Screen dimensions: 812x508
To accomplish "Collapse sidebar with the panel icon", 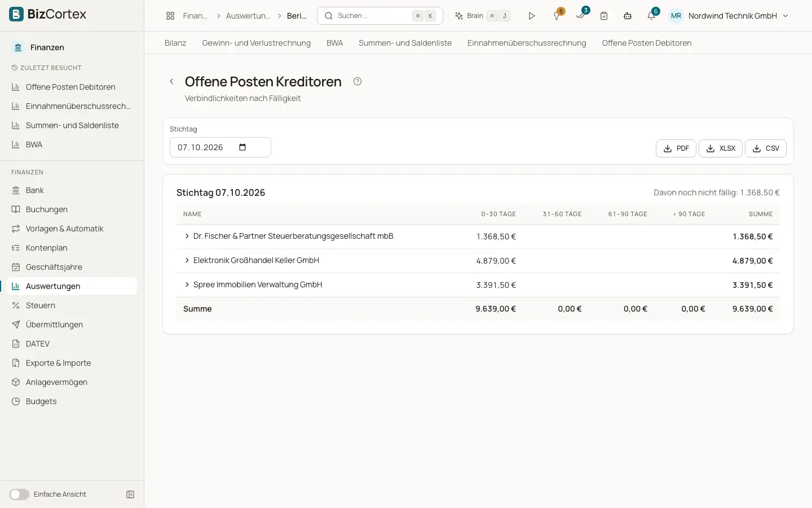I will pos(130,494).
